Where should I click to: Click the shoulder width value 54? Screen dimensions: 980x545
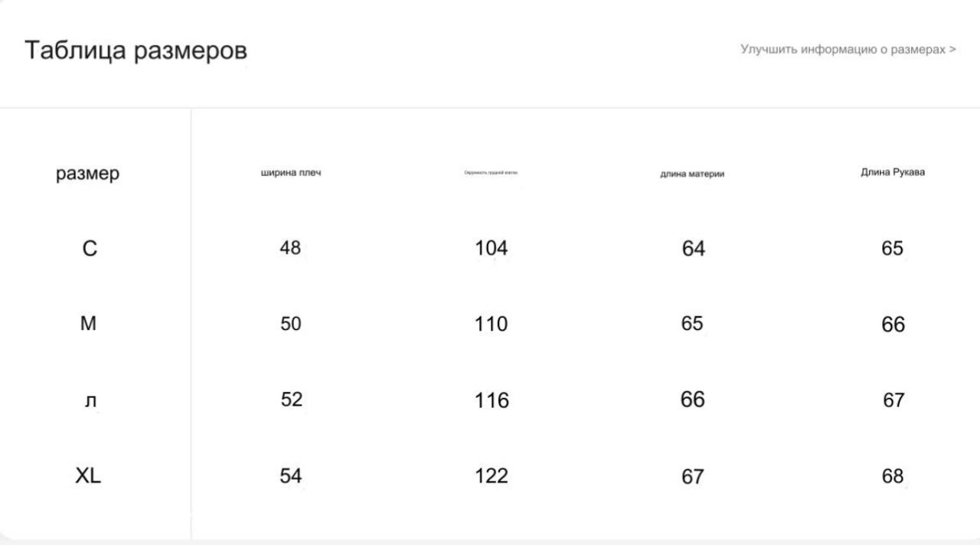(290, 475)
